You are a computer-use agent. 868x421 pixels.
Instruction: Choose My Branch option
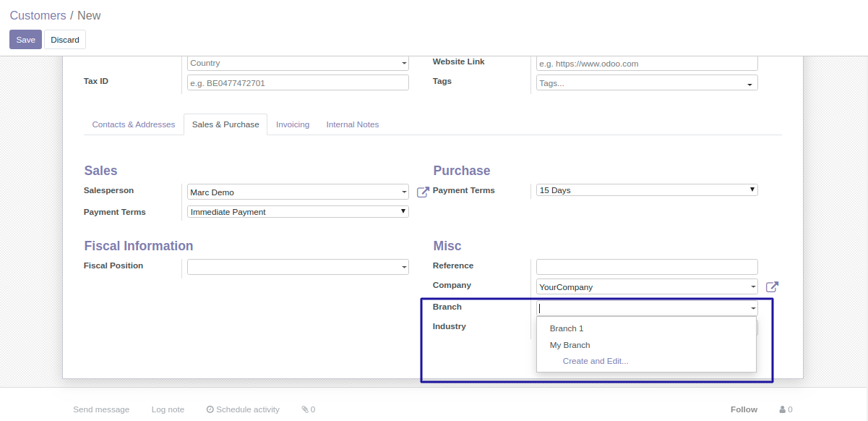coord(570,345)
